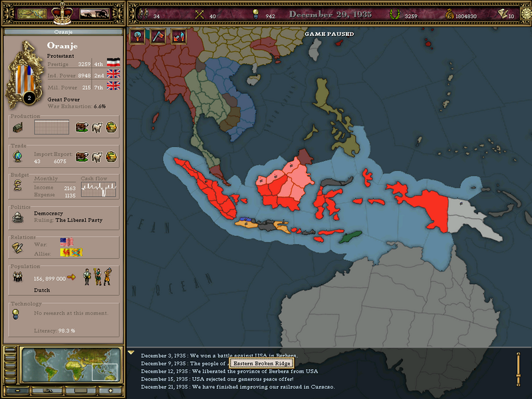532x399 pixels.
Task: Click the USA flag under War
Action: pos(65,242)
